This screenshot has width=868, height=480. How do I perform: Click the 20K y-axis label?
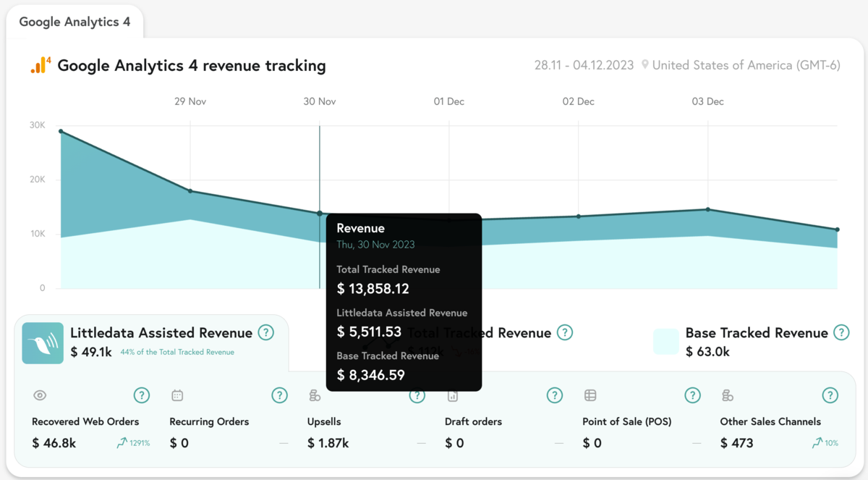click(x=38, y=180)
